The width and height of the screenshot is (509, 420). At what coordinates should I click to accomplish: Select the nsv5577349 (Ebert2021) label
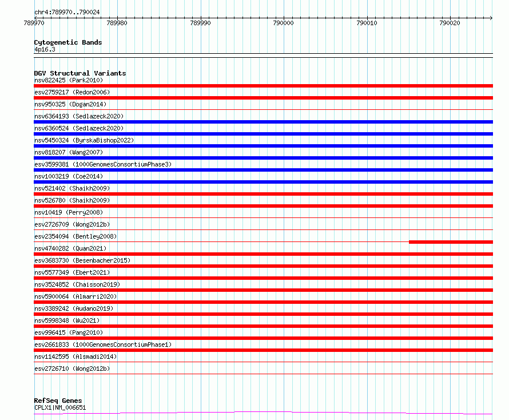[72, 272]
